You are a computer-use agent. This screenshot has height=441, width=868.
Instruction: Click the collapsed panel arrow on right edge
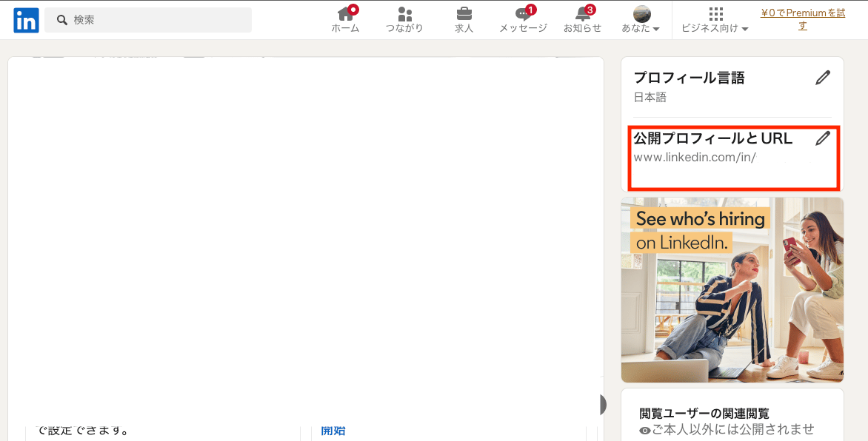(603, 404)
